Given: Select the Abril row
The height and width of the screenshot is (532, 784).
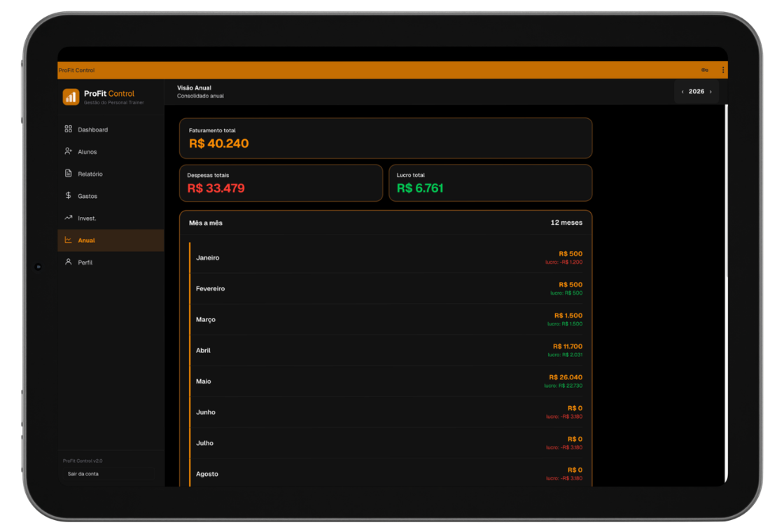Looking at the screenshot, I should point(386,351).
